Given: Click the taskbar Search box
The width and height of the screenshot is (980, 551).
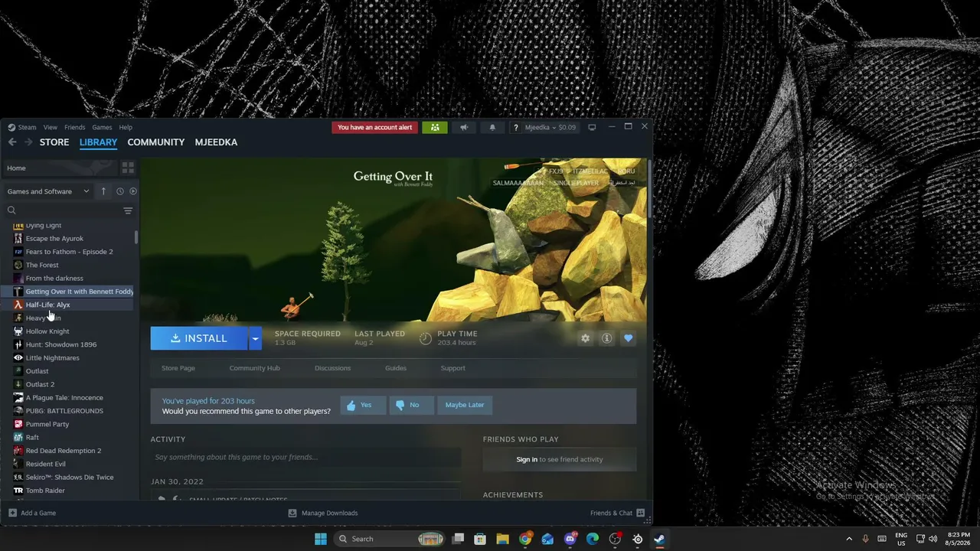Looking at the screenshot, I should [390, 539].
